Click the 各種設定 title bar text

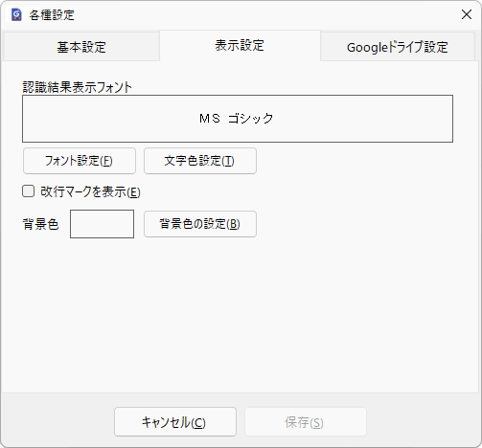(x=52, y=15)
